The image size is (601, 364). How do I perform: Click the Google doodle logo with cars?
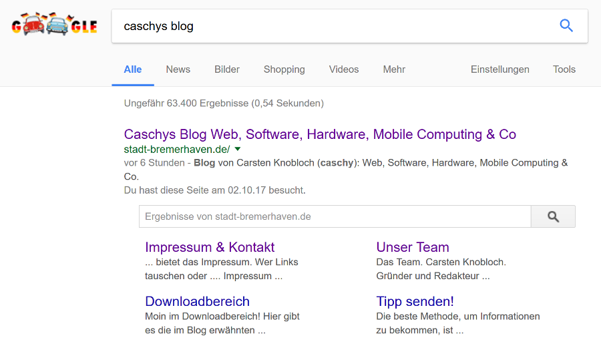pos(55,24)
